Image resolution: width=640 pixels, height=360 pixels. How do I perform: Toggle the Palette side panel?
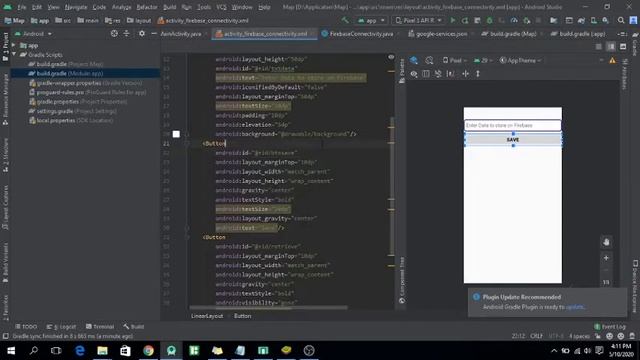pos(402,71)
